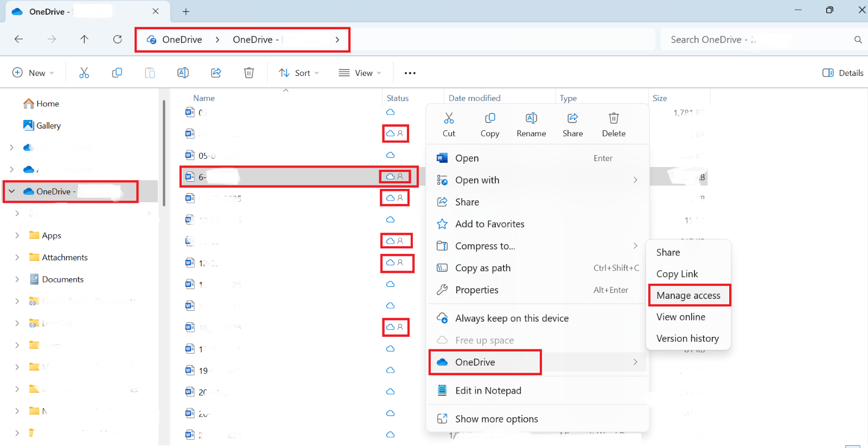Select Always keep on this device
This screenshot has height=448, width=868.
point(538,318)
